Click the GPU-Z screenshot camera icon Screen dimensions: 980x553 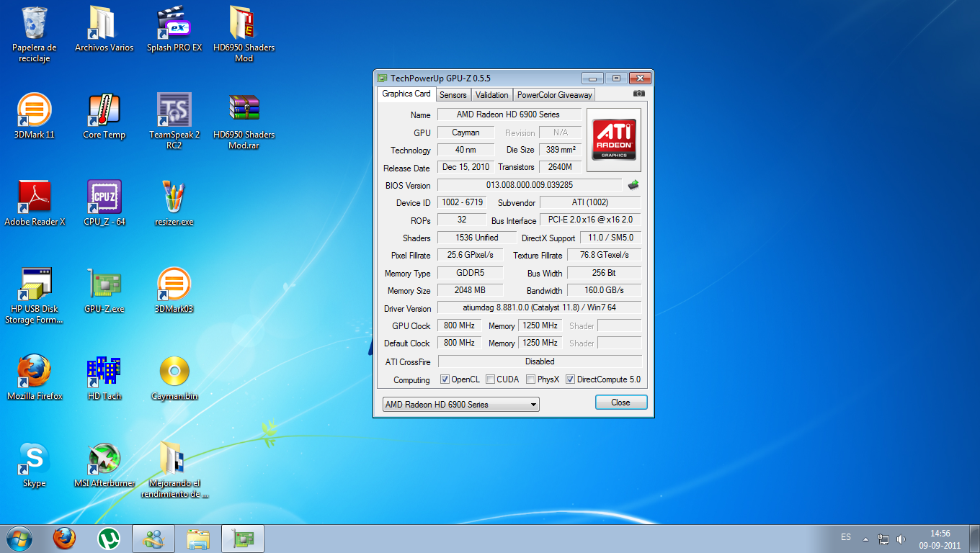639,94
